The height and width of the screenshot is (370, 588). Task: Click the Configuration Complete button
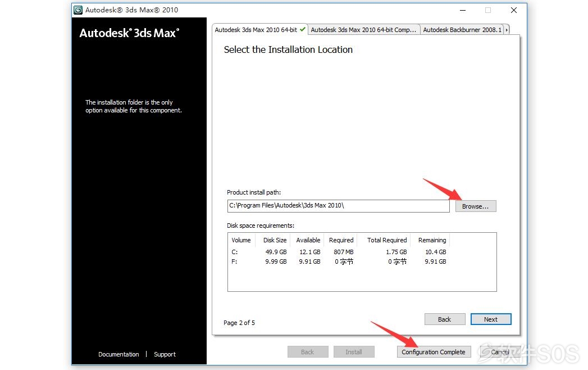(x=434, y=352)
